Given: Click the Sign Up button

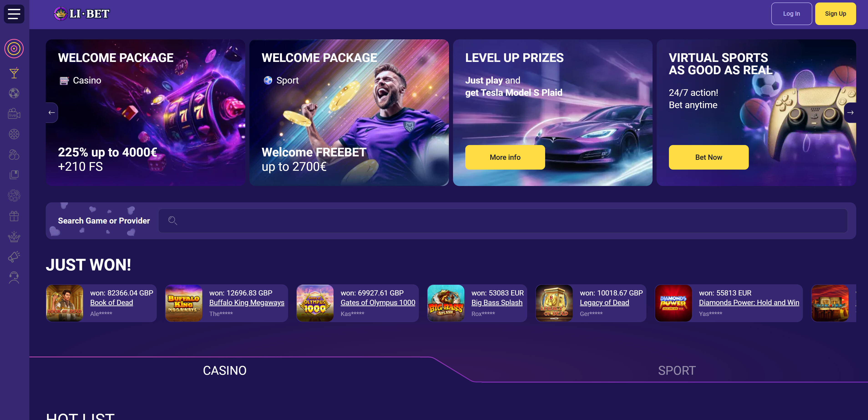Looking at the screenshot, I should click(x=835, y=14).
